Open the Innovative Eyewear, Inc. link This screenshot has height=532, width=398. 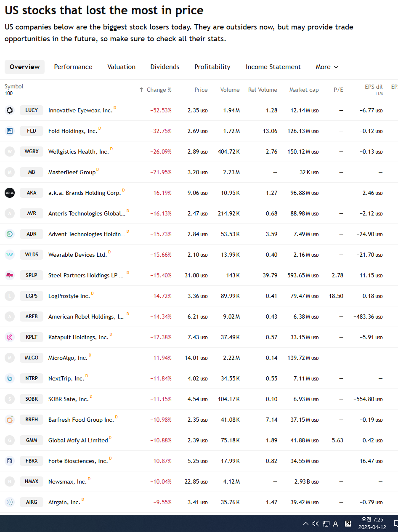pyautogui.click(x=80, y=110)
